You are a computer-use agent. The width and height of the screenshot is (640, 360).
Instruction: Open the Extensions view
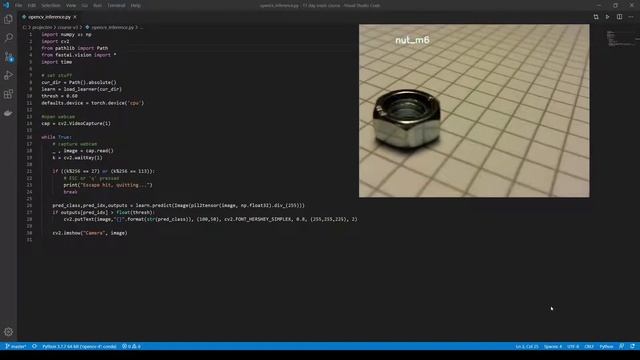[8, 94]
